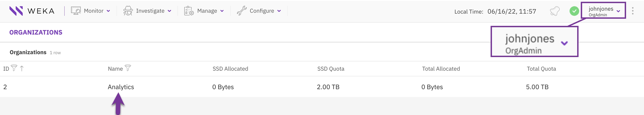Click the green status checkmark icon
This screenshot has height=115, width=644.
tap(574, 11)
